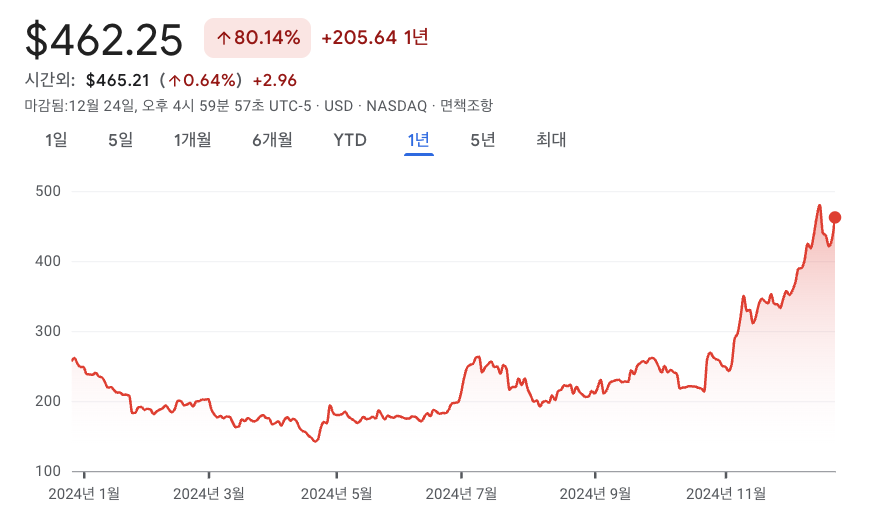Switch to the 1일 time range
This screenshot has width=893, height=512.
(x=56, y=140)
